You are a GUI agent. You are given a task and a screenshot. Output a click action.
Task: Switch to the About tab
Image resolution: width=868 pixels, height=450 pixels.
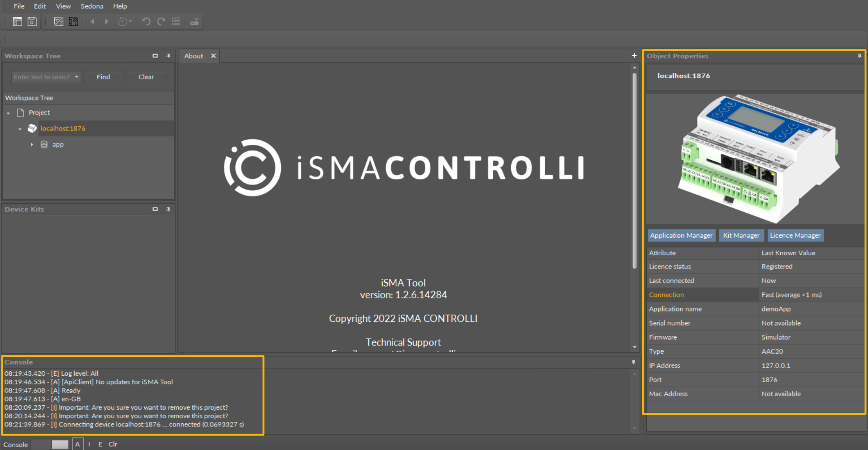tap(194, 56)
